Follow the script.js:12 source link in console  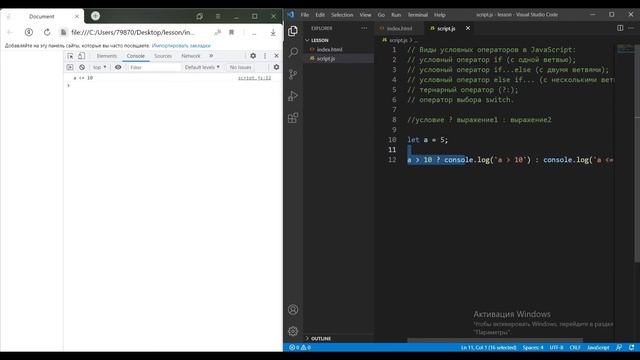pos(254,78)
